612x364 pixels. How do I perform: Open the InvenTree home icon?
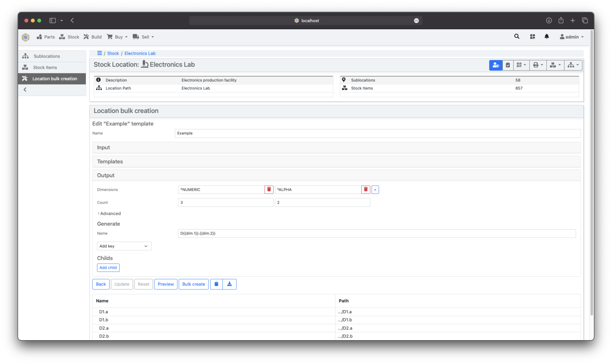point(25,37)
